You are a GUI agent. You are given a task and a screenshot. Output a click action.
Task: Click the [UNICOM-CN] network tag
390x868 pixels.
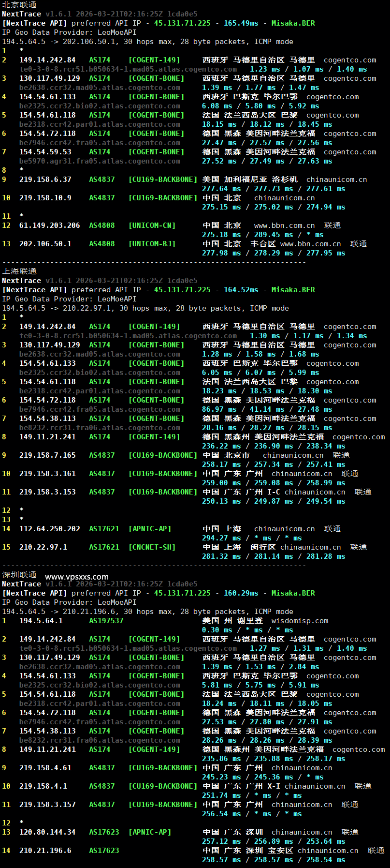click(x=152, y=225)
